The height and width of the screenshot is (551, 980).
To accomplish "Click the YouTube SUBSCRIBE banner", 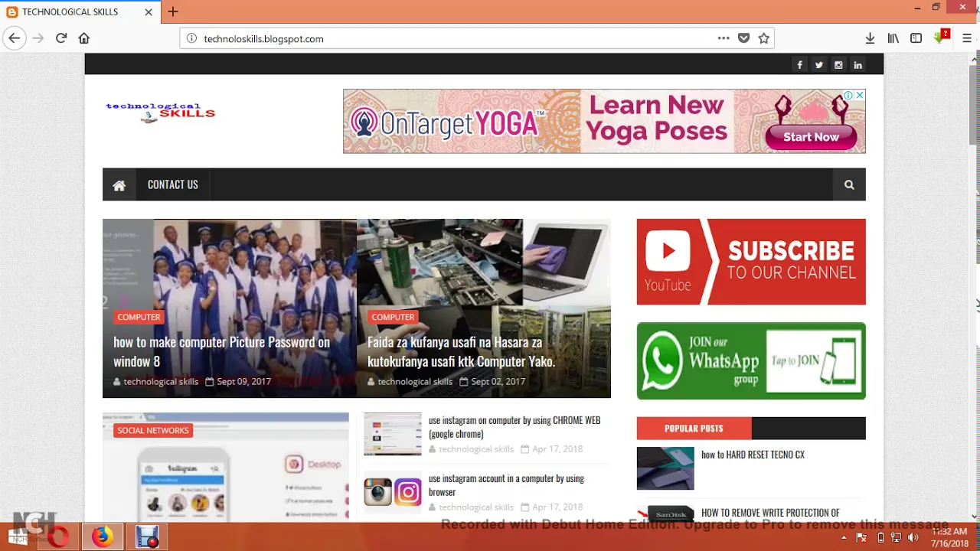I will [x=751, y=262].
